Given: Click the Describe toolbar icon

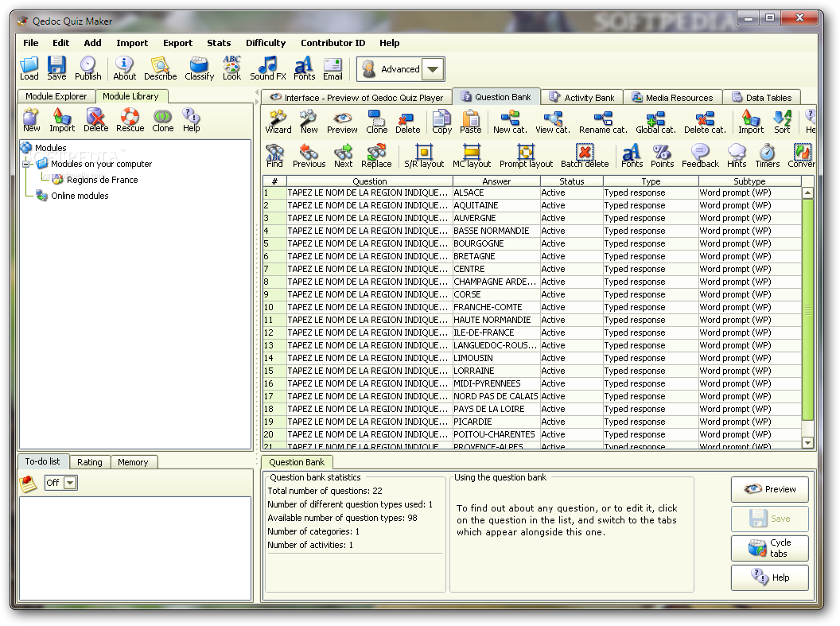Looking at the screenshot, I should pyautogui.click(x=160, y=68).
